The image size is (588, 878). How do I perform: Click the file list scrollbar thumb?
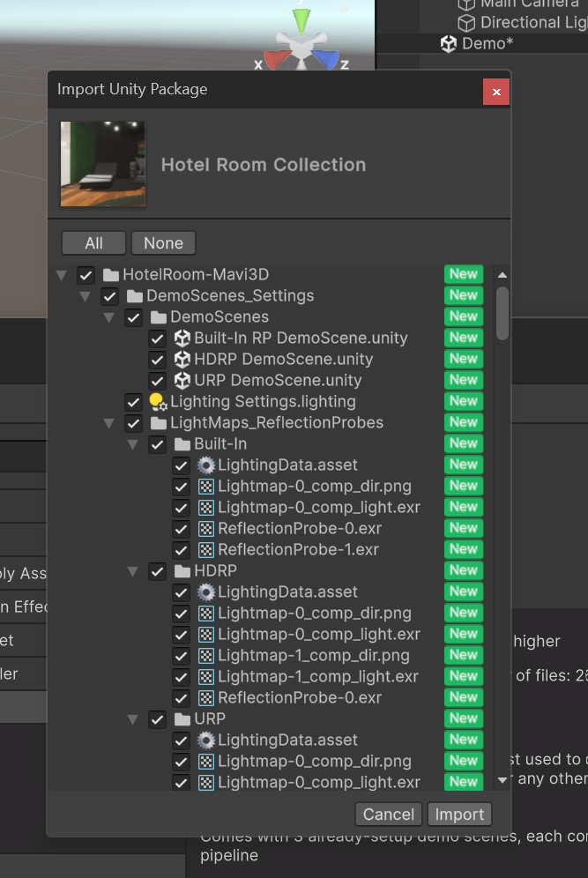pyautogui.click(x=502, y=313)
